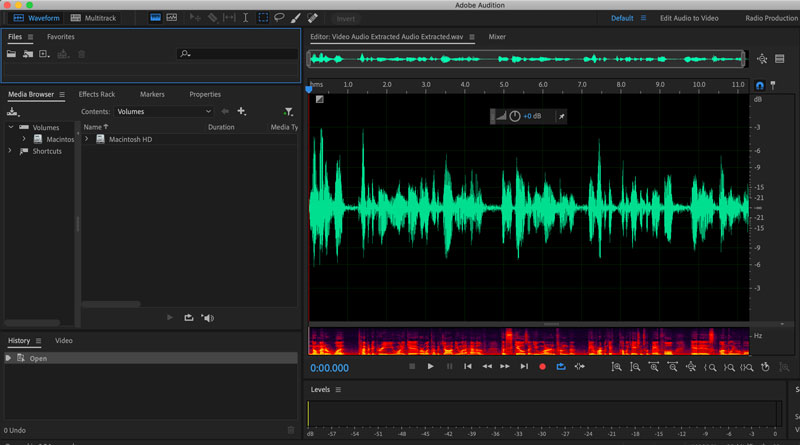Select the Lasso Selection tool
Image resolution: width=800 pixels, height=445 pixels.
pos(279,18)
